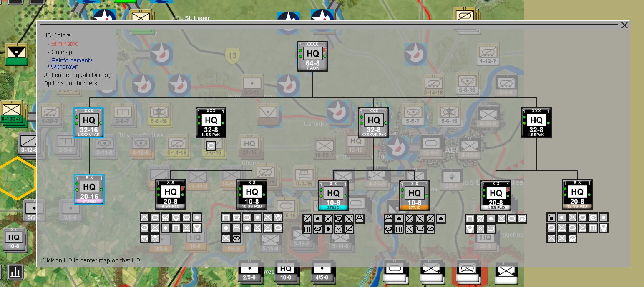Click the 'On map' legend entry
644x287 pixels.
(x=62, y=52)
